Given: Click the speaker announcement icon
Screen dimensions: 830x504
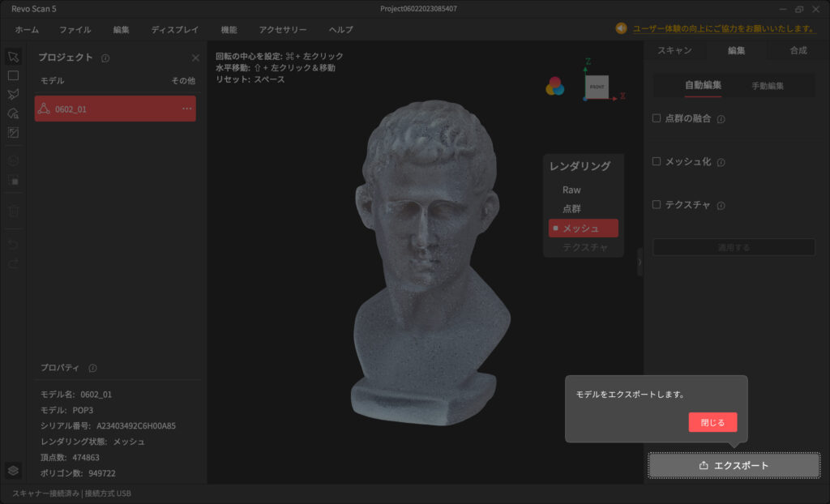Looking at the screenshot, I should [x=621, y=28].
